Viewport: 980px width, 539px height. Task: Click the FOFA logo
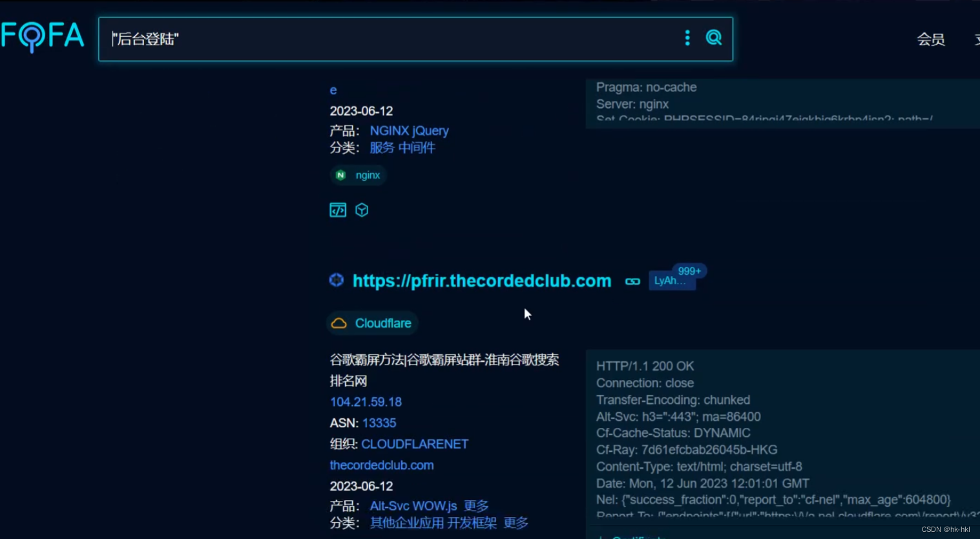point(43,37)
